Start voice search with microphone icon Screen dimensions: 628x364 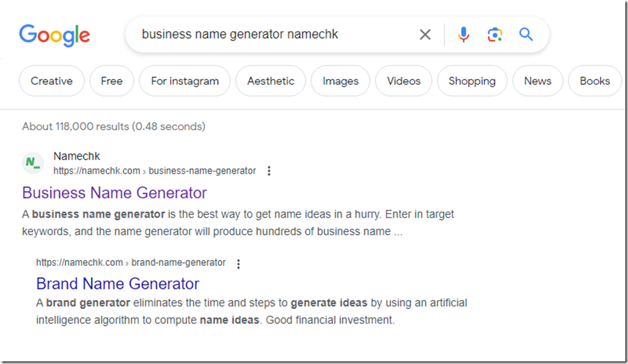click(x=463, y=35)
